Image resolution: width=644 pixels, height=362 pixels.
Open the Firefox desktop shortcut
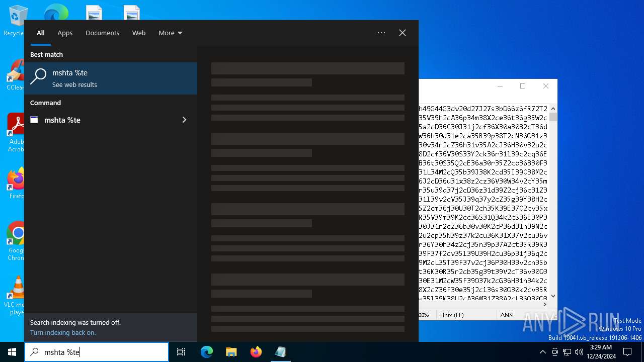[x=16, y=184]
